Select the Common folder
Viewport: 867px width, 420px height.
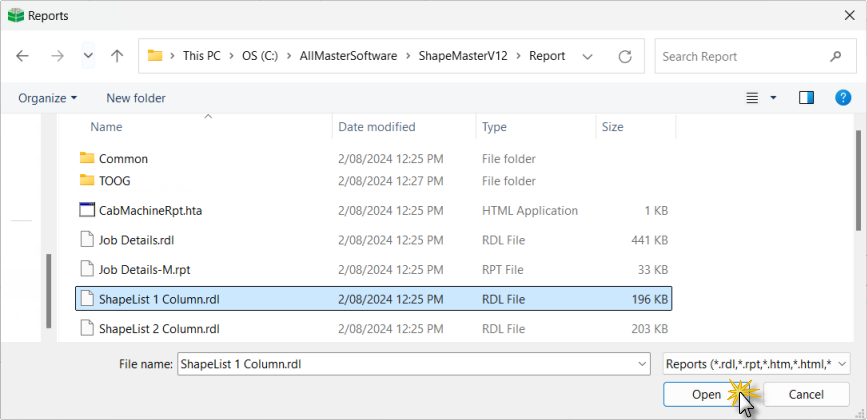123,159
